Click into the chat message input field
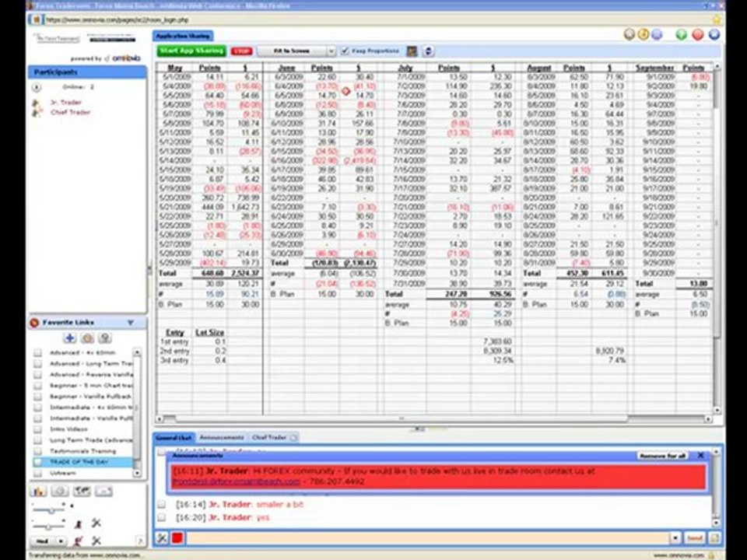Viewport: 747px width, 560px height. 427,538
